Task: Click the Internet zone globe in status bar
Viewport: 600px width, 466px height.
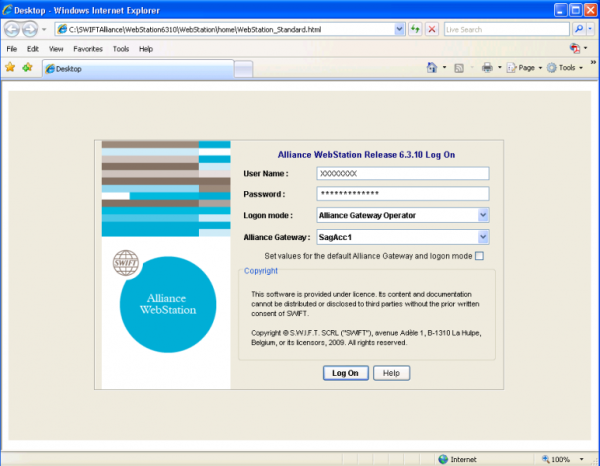Action: tap(443, 459)
